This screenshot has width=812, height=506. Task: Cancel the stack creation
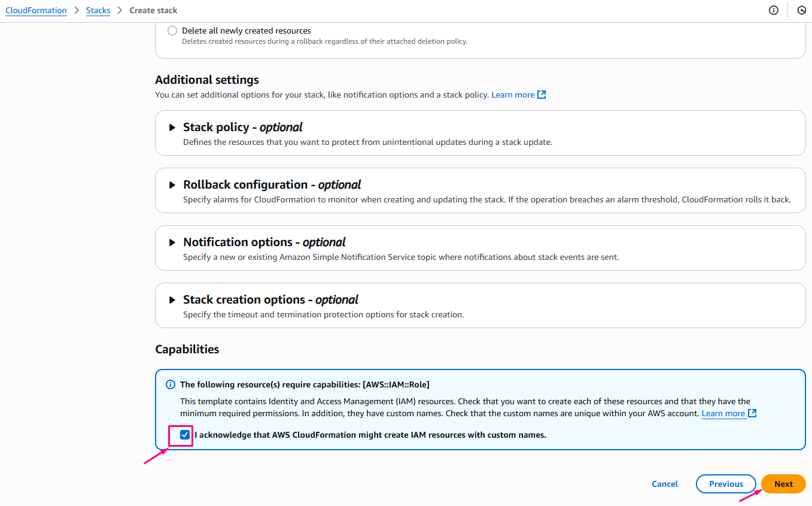(665, 484)
